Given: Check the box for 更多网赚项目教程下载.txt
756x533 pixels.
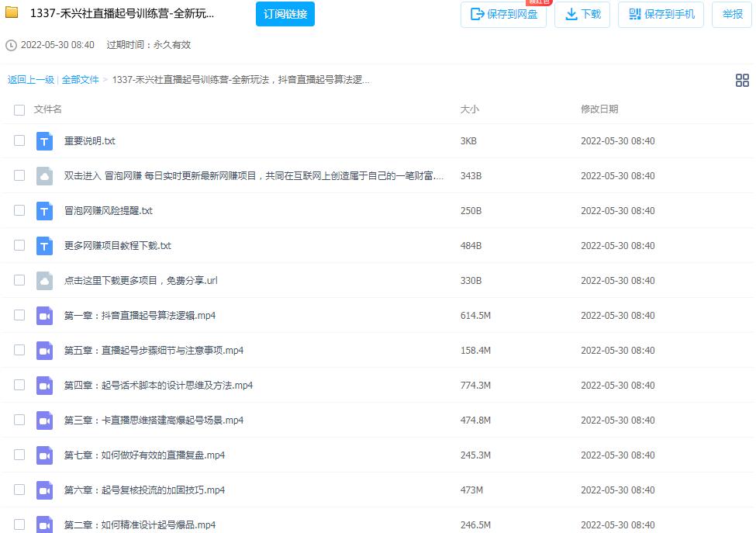Looking at the screenshot, I should coord(19,245).
